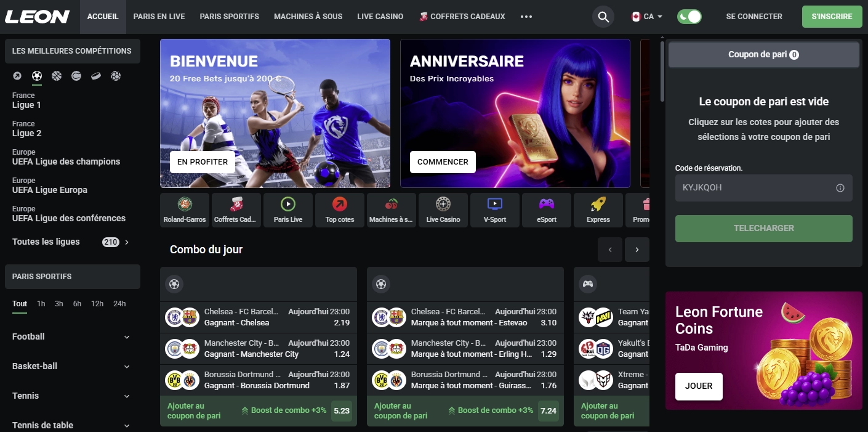Screen dimensions: 868x432
Task: Open the eSport gamepad shortcut
Action: pos(546,210)
